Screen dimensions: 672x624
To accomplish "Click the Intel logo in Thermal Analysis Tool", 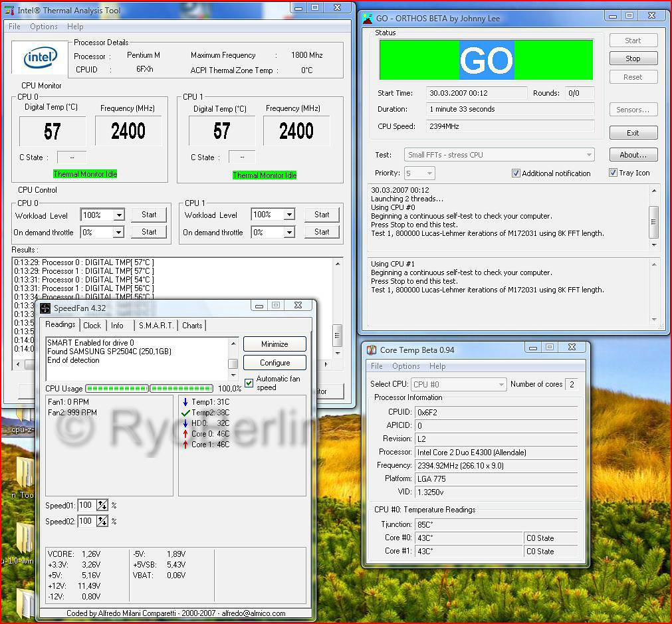I will (40, 57).
